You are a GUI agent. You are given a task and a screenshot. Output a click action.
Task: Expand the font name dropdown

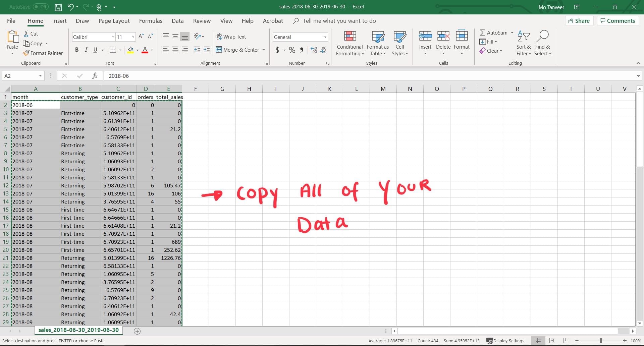pos(113,37)
